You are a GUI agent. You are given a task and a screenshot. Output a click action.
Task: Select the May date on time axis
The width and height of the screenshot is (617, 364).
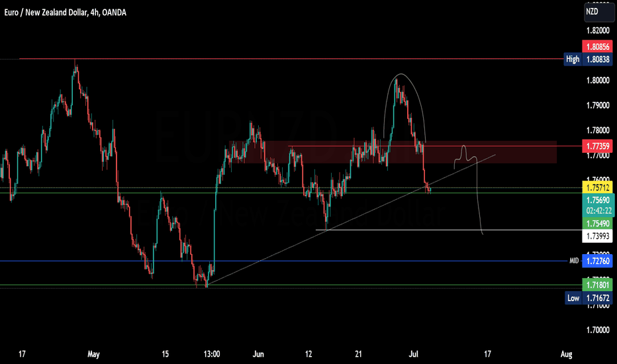pyautogui.click(x=93, y=354)
